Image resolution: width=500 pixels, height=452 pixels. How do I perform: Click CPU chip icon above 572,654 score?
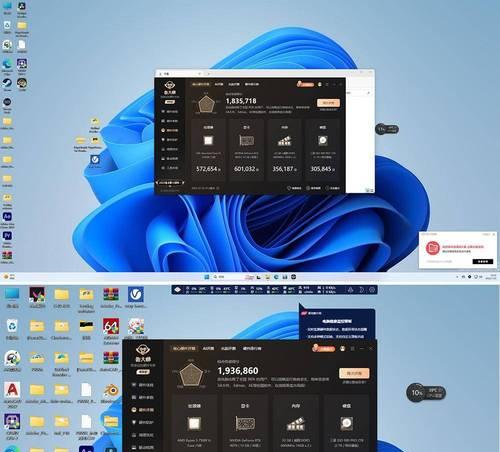(x=208, y=141)
